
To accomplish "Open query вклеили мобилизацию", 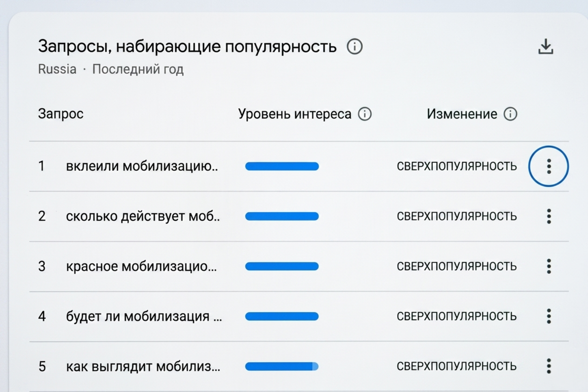I will [x=142, y=166].
